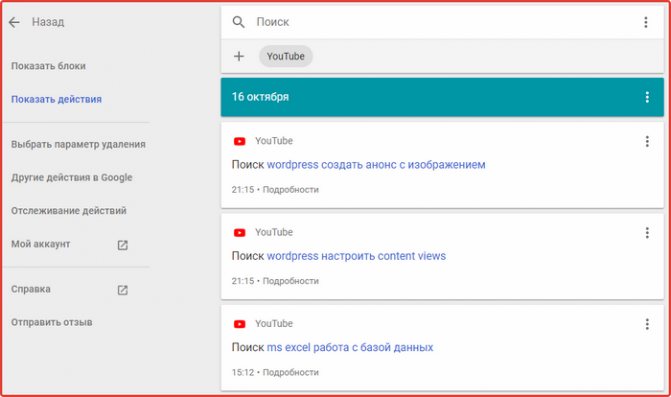The image size is (671, 397).
Task: Open Выбрать параметр удаления
Action: pos(78,144)
